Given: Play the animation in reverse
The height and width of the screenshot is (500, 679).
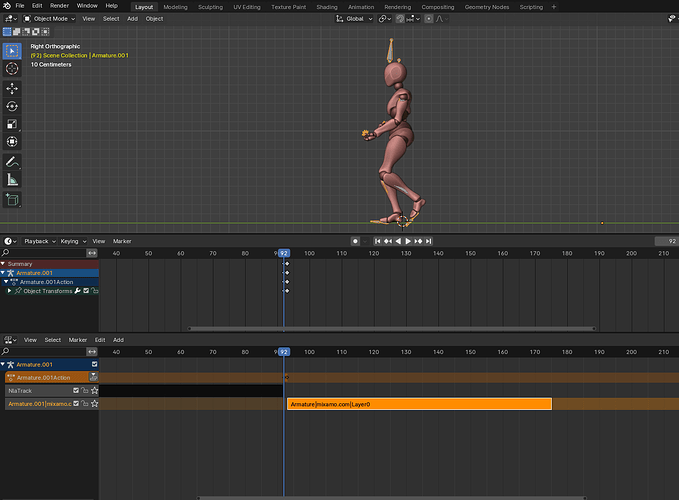Looking at the screenshot, I should [x=398, y=241].
